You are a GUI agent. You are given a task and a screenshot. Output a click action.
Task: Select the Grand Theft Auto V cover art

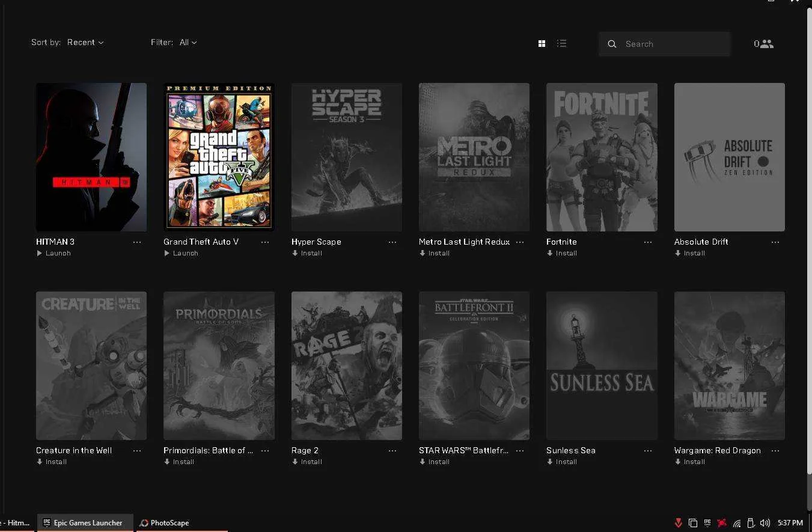tap(219, 157)
